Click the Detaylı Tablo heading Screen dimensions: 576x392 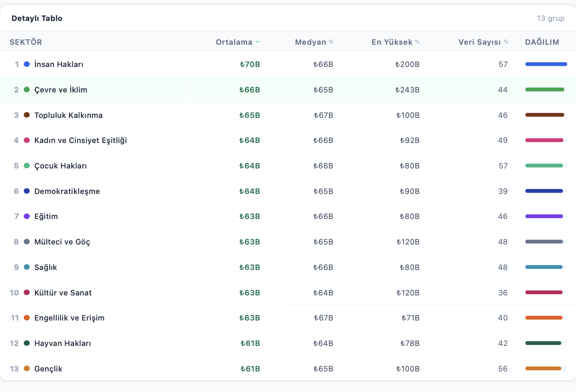(37, 18)
